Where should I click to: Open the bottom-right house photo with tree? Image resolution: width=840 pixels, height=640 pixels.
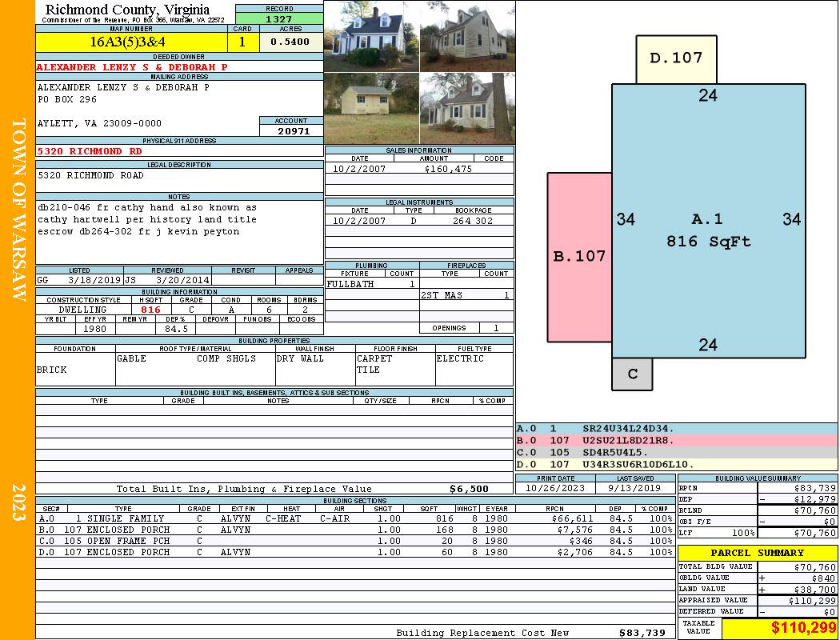coord(467,108)
